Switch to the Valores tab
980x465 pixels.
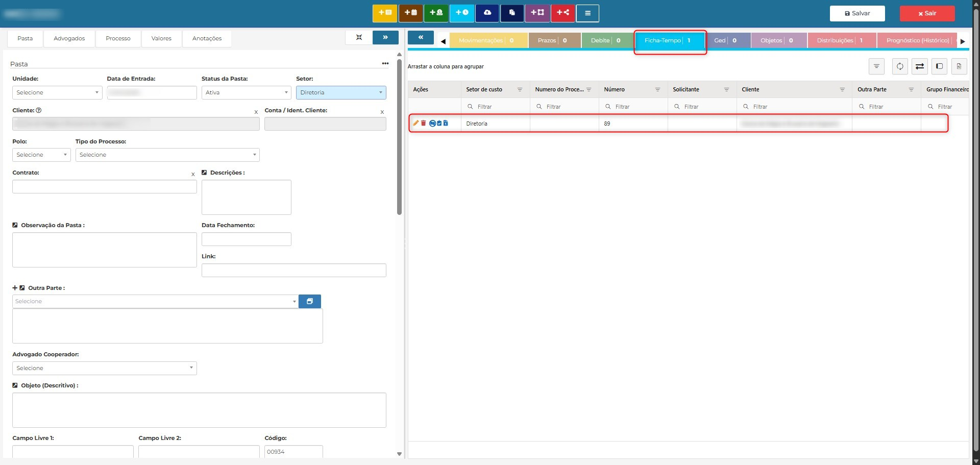(x=161, y=38)
